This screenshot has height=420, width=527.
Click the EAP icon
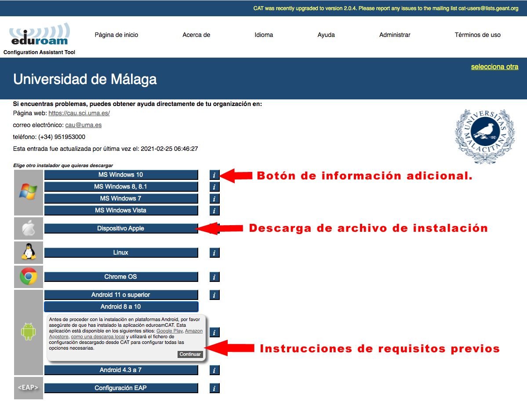(28, 387)
